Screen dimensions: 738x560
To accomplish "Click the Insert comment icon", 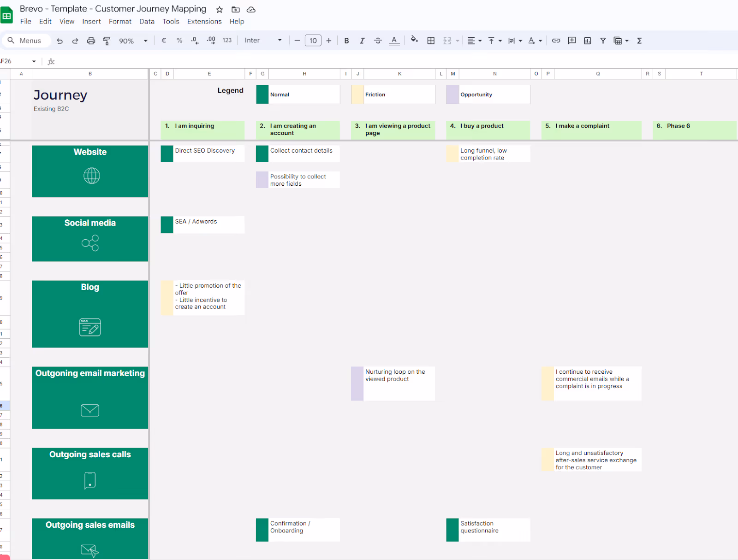I will pos(572,41).
